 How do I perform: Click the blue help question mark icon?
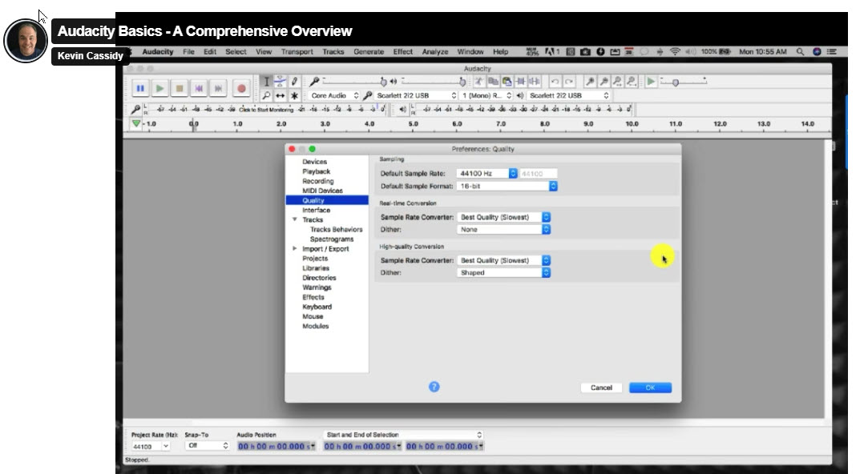pos(434,387)
